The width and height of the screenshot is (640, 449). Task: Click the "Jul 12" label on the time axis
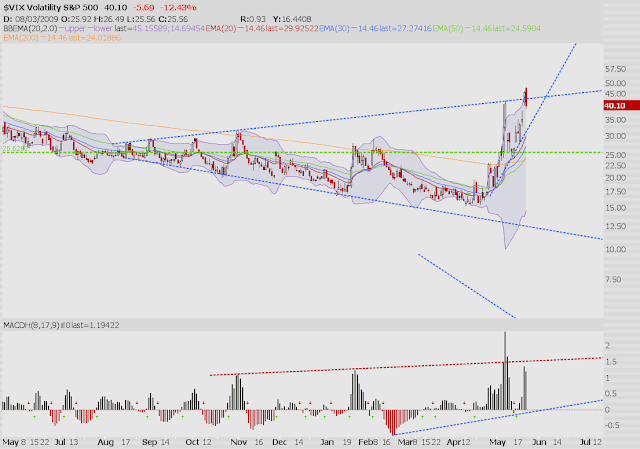[x=591, y=442]
